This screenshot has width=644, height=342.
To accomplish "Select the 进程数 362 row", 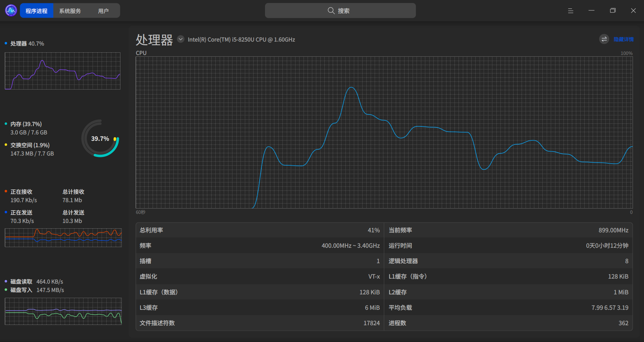I will tap(508, 323).
